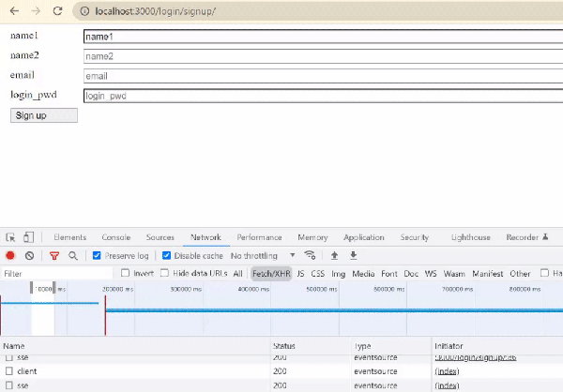Open the Application tab
563x392 pixels.
[x=364, y=238]
